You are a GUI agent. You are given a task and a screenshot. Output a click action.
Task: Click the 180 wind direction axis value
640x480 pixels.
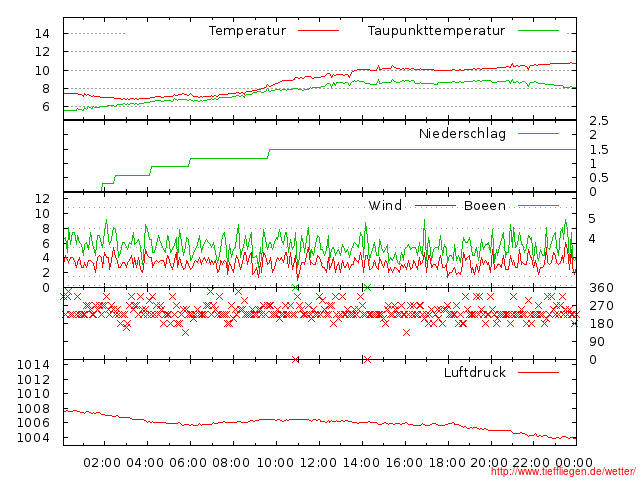(601, 324)
